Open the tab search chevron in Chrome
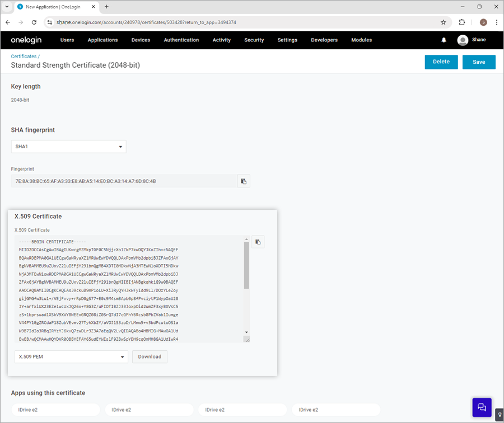This screenshot has height=423, width=504. point(7,6)
